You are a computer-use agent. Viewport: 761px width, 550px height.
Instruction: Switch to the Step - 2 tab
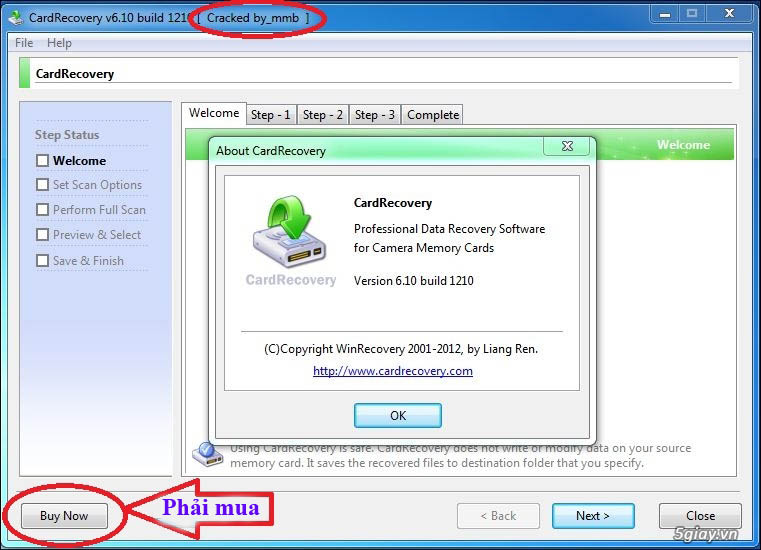(323, 115)
